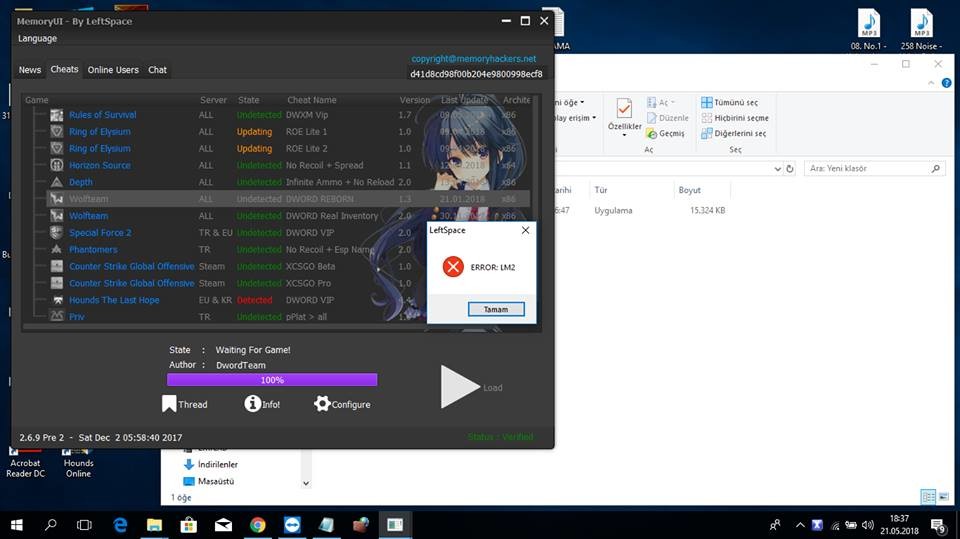
Task: Click Diğerlerini seç in Explorer ribbon
Action: pos(733,133)
